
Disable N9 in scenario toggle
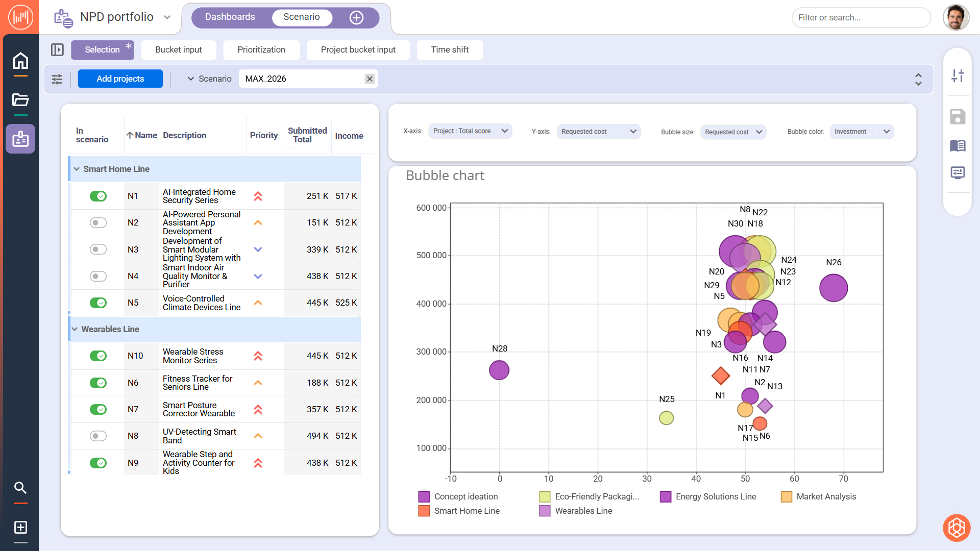pyautogui.click(x=98, y=463)
